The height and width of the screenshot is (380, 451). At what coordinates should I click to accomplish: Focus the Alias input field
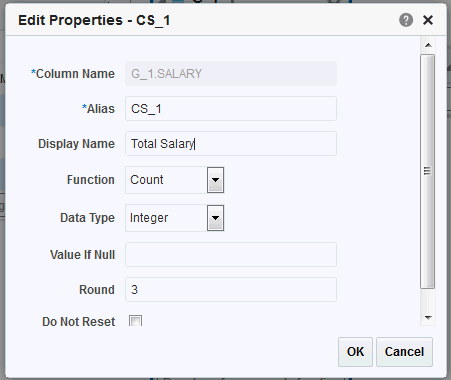231,109
